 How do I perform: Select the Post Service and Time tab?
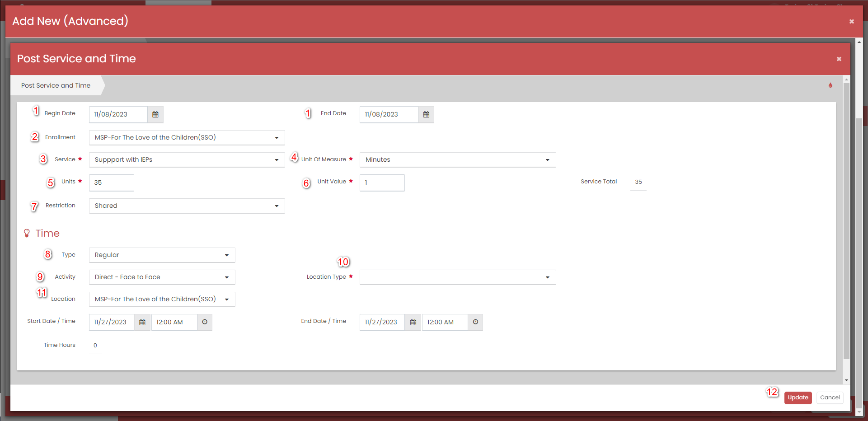(x=56, y=85)
